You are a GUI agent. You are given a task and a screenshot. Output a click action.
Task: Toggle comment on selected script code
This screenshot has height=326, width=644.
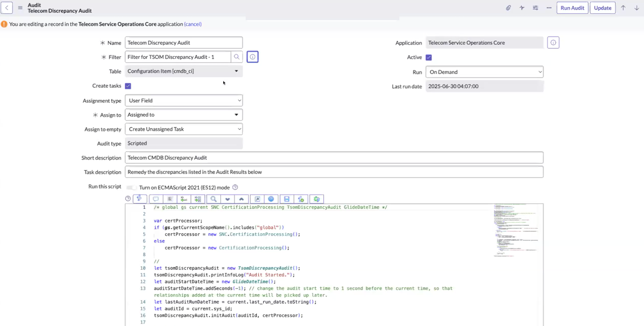pyautogui.click(x=156, y=199)
